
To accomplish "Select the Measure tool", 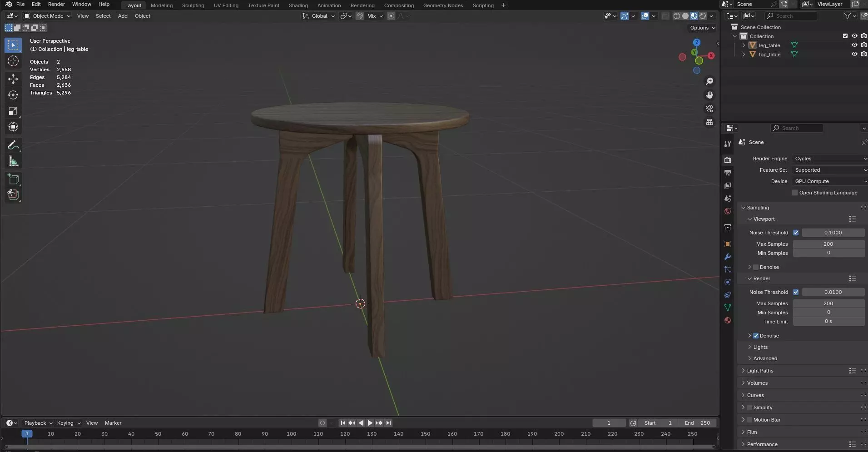I will (x=13, y=161).
